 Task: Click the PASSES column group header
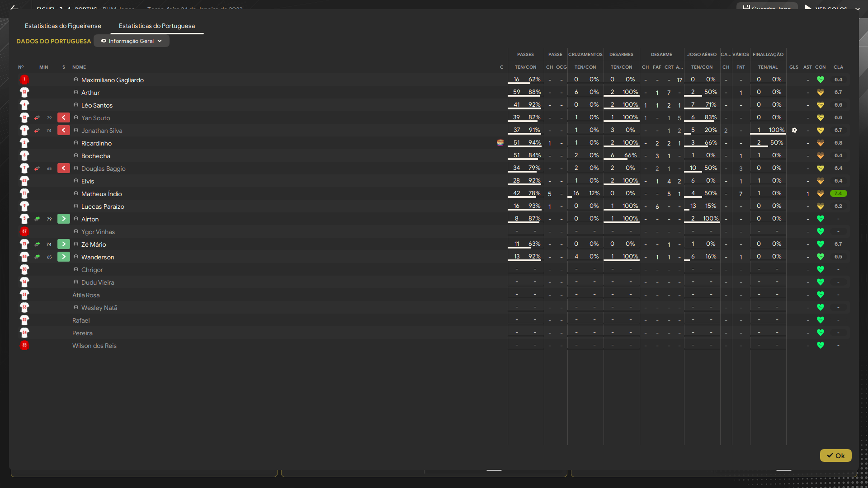pos(525,54)
